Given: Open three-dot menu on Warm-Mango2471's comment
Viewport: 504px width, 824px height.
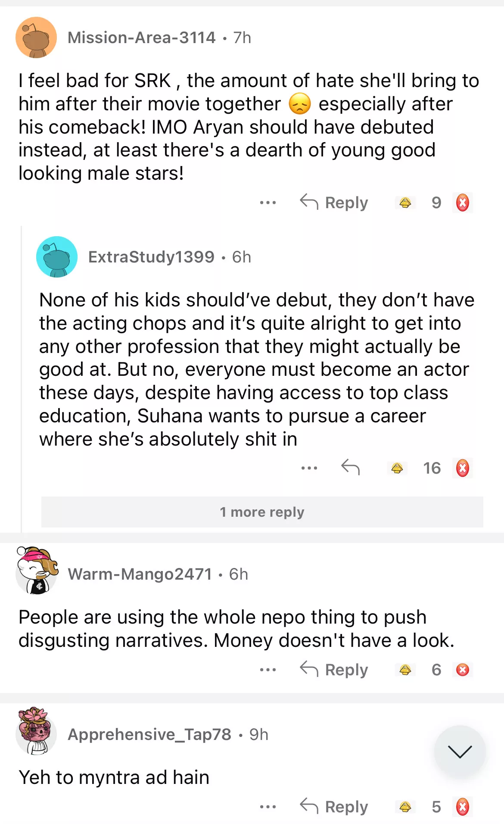Looking at the screenshot, I should tap(268, 670).
